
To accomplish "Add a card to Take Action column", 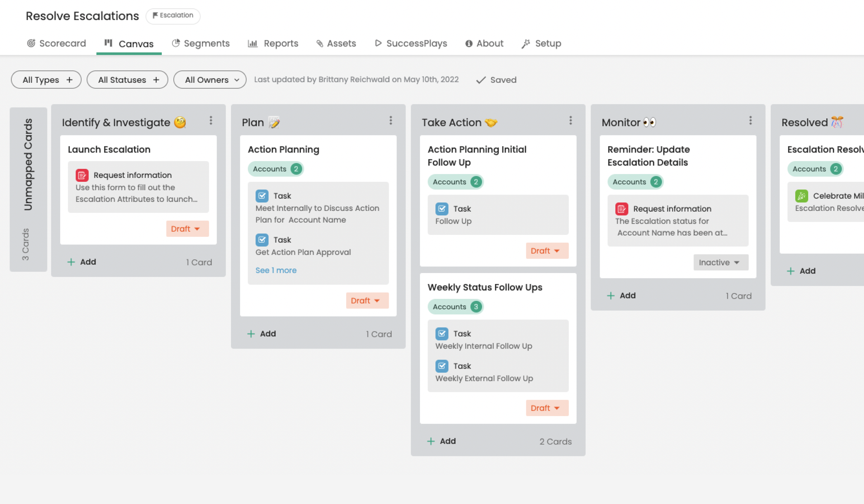I will 442,441.
